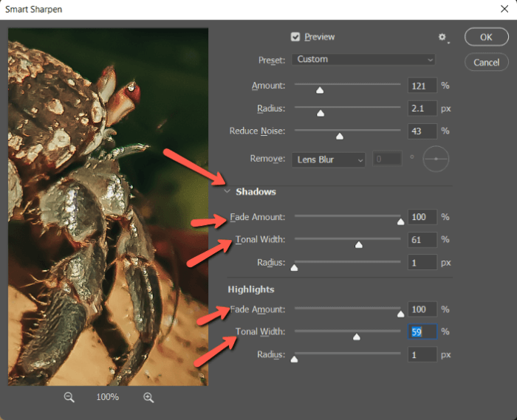Open the gear settings menu
The image size is (517, 420).
pyautogui.click(x=443, y=37)
